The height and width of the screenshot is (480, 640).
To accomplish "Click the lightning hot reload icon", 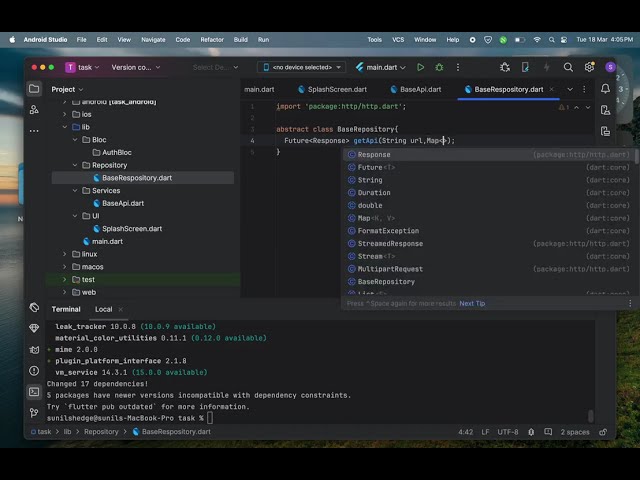I will [547, 67].
